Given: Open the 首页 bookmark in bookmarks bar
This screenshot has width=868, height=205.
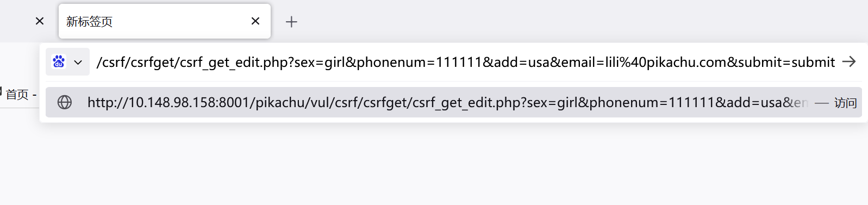Looking at the screenshot, I should coord(17,95).
